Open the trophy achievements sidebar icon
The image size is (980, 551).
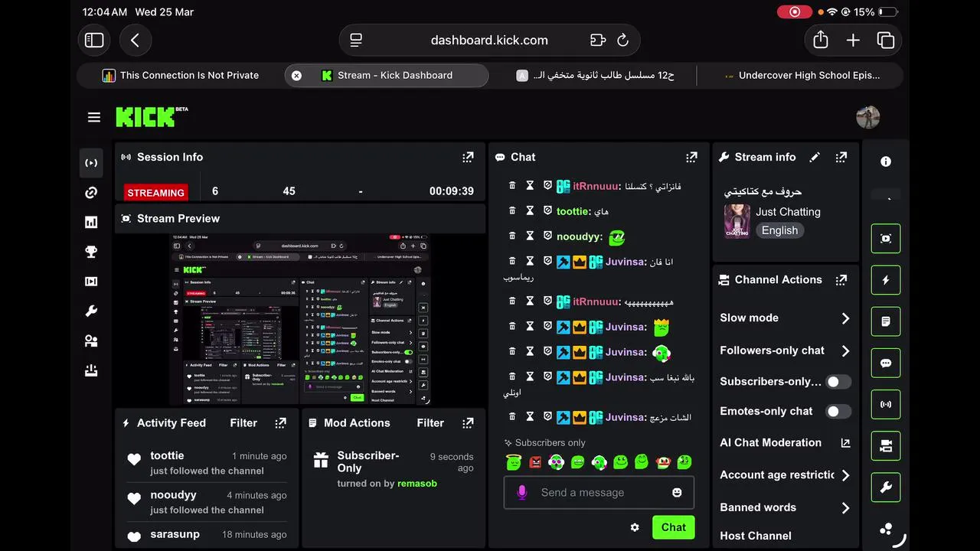tap(91, 252)
